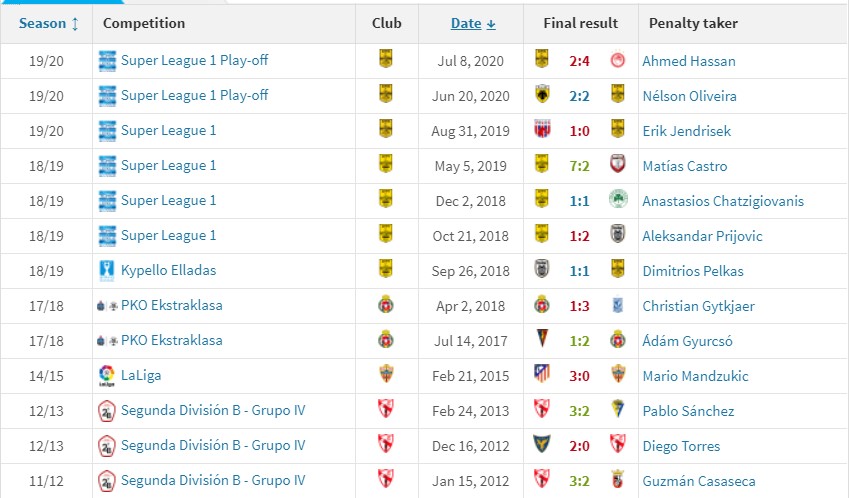Screen dimensions: 849x498
Task: Click LaLiga competition logo icon
Action: 107,375
